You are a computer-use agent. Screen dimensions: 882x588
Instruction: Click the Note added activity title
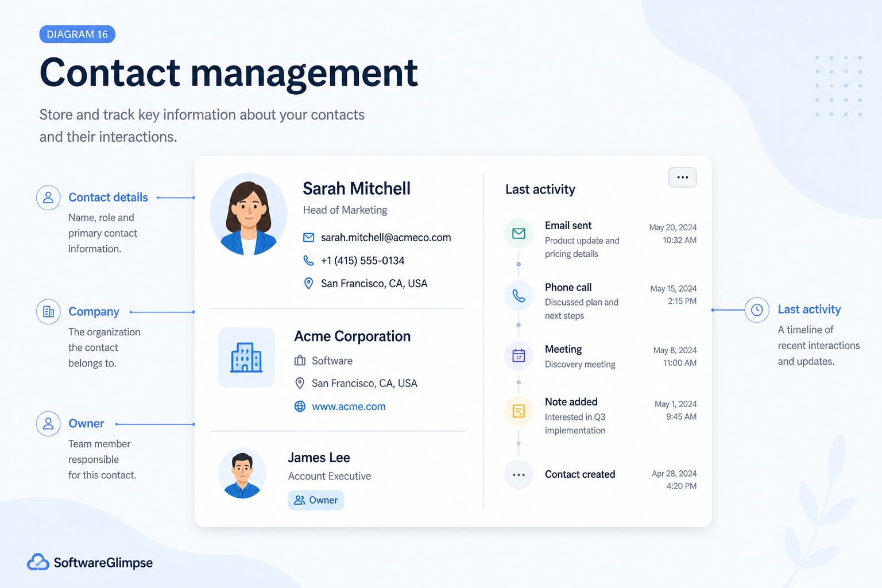click(571, 402)
